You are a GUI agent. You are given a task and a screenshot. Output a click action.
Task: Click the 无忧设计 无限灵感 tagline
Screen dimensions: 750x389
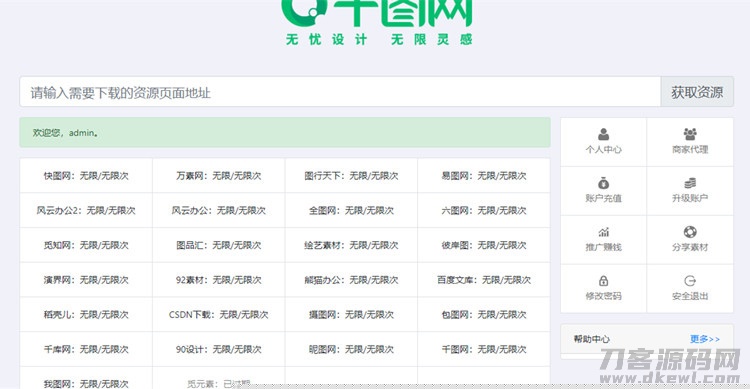coord(379,39)
